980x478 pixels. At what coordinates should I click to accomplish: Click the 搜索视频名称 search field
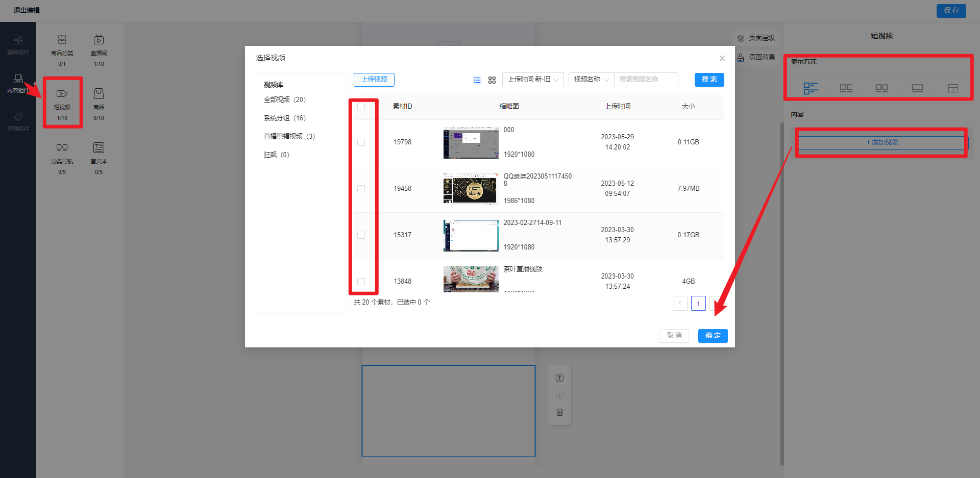(x=646, y=80)
